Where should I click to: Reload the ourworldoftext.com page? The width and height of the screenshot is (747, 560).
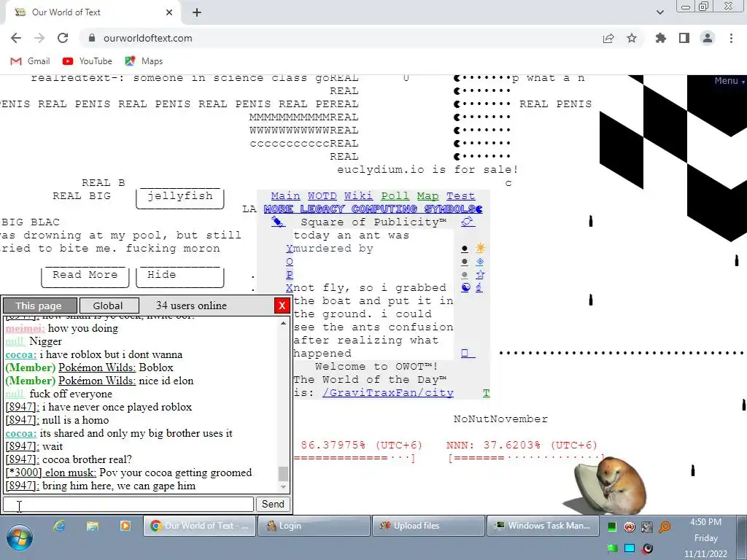[63, 38]
